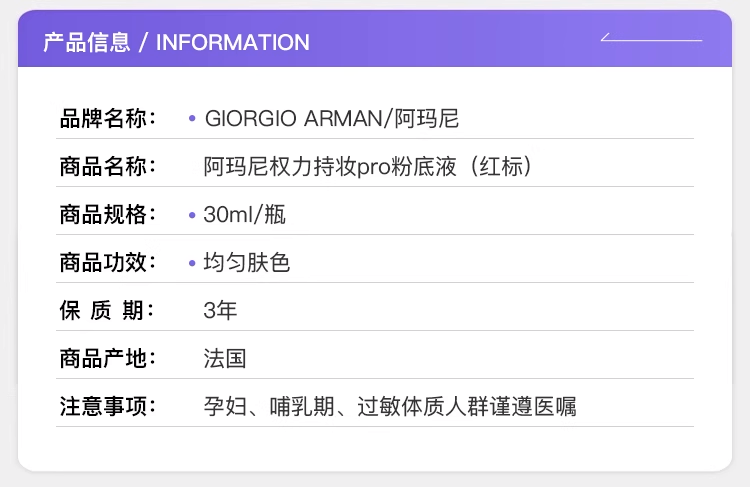Select the label '品牌名称:'
This screenshot has width=750, height=487.
[x=108, y=118]
